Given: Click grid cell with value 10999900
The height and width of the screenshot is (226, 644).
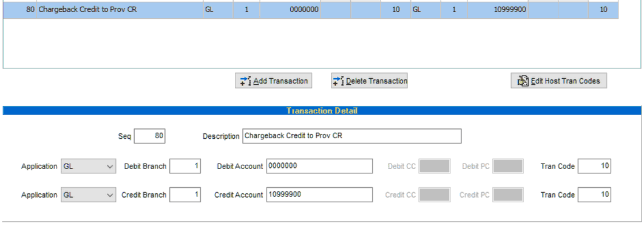Looking at the screenshot, I should 497,10.
